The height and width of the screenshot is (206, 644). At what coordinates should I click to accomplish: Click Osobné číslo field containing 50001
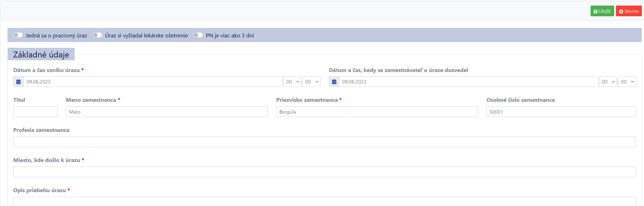coord(561,112)
